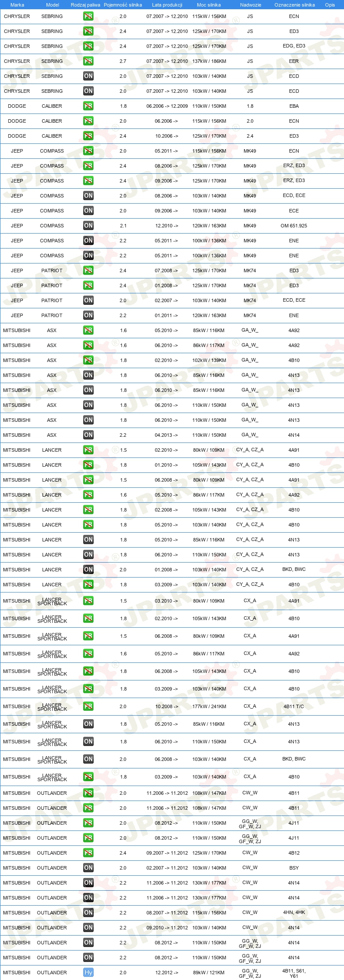Select engine code 4HN, 4HK

coord(294,912)
